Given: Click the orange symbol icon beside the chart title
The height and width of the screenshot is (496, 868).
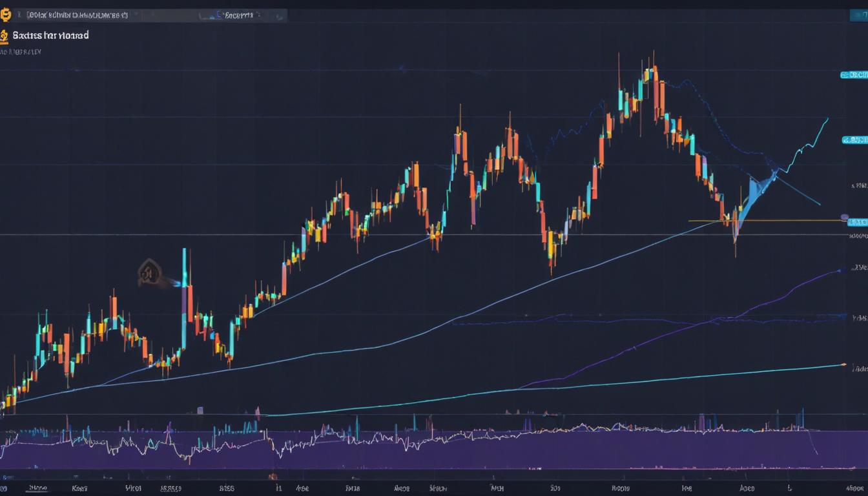Looking at the screenshot, I should pos(4,36).
